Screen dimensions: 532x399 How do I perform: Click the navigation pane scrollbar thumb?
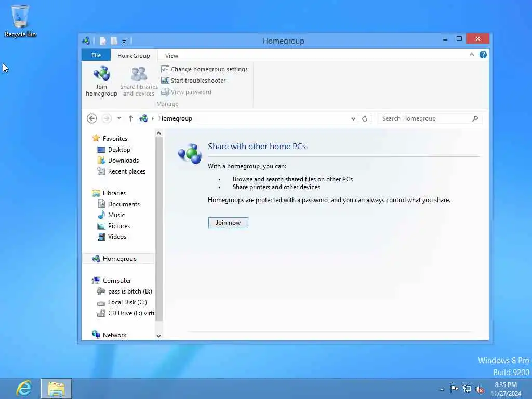158,229
